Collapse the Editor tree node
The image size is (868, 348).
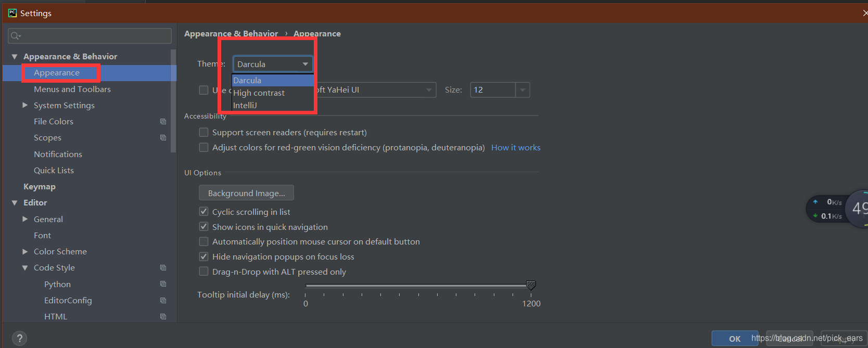[15, 203]
